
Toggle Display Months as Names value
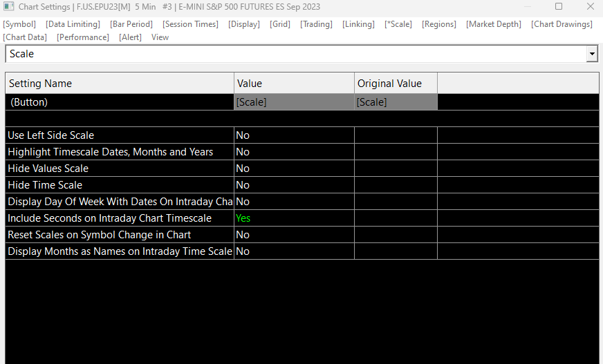(x=294, y=251)
